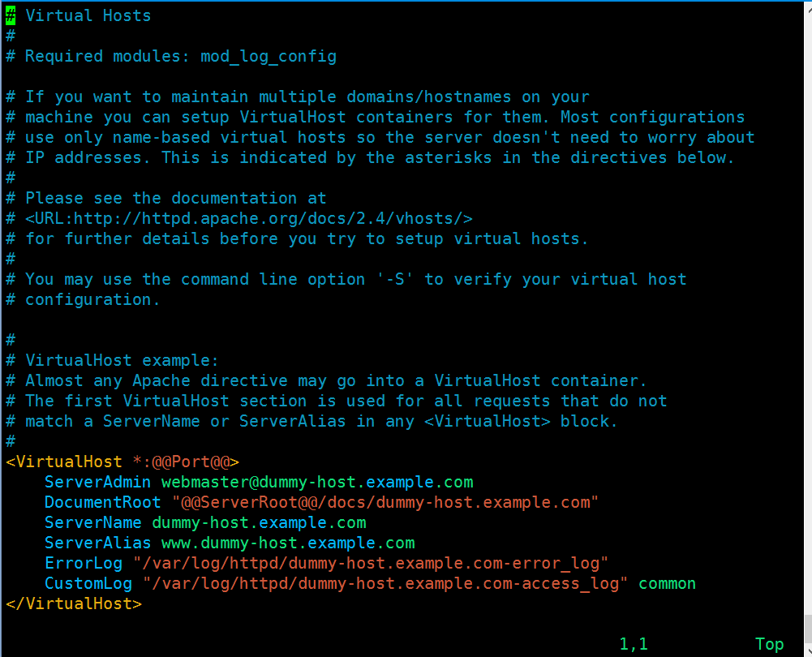Image resolution: width=812 pixels, height=657 pixels.
Task: Click the "common" log format keyword
Action: (667, 583)
